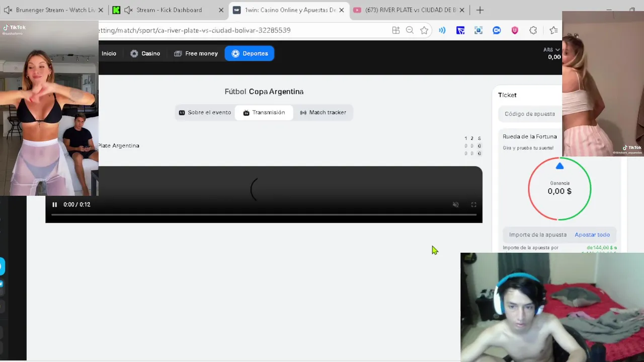Viewport: 644px width, 362px height.
Task: Open the screenshot capture extension icon
Action: coord(478,30)
